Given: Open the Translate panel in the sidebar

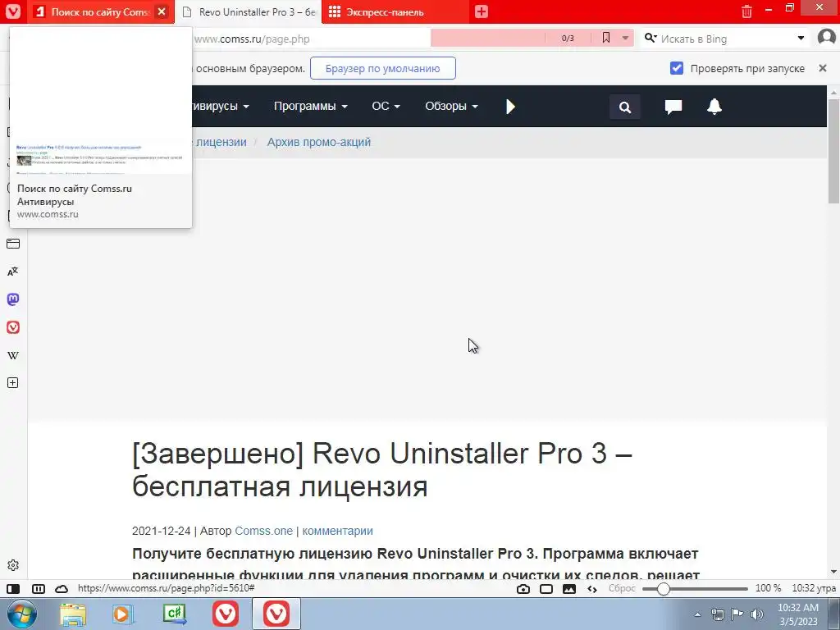Looking at the screenshot, I should click(13, 272).
